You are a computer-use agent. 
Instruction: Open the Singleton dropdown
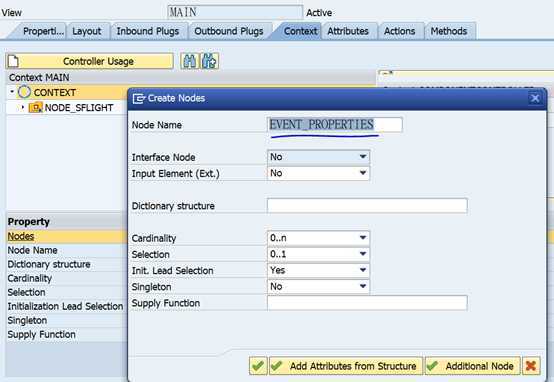pos(363,286)
